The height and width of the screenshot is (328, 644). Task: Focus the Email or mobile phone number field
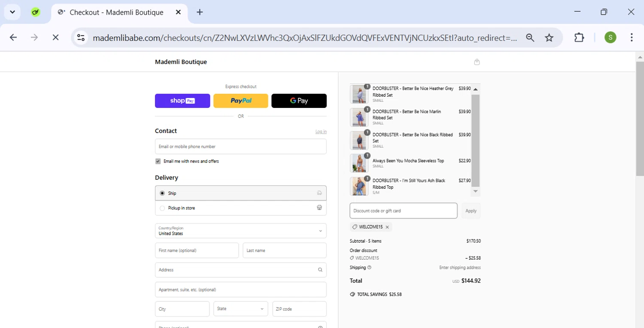click(241, 147)
